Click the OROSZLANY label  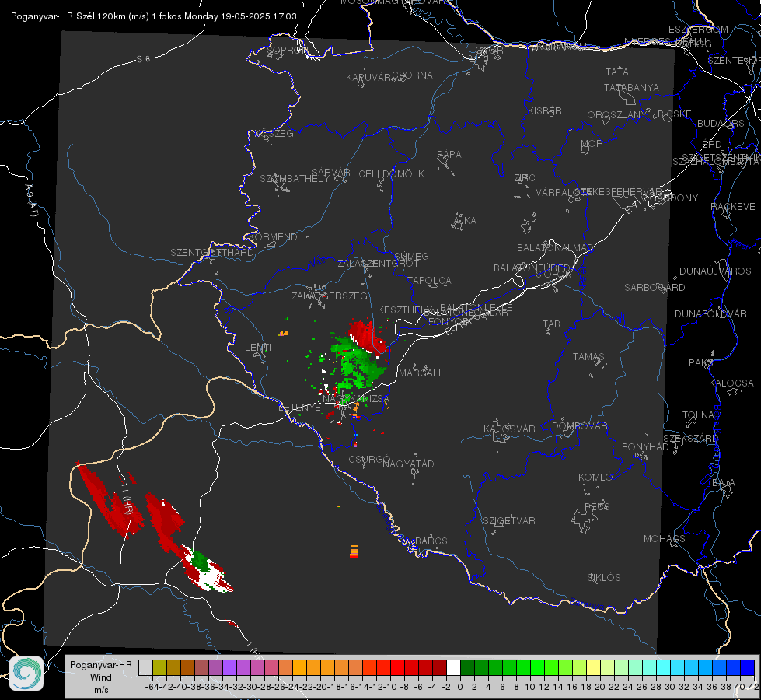coord(617,115)
